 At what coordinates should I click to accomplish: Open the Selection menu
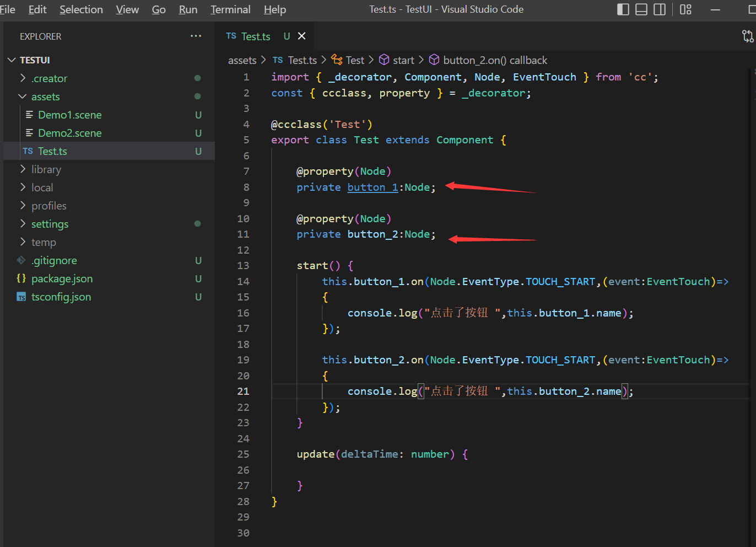tap(81, 9)
